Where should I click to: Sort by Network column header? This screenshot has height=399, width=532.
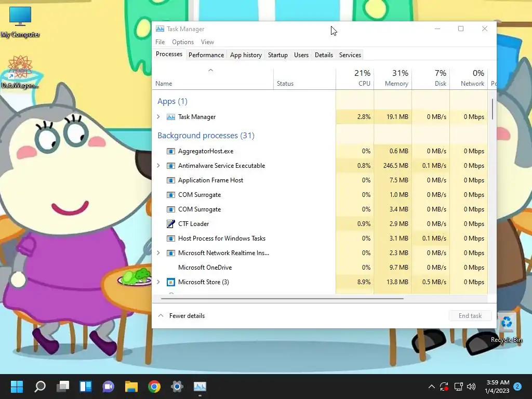click(469, 78)
